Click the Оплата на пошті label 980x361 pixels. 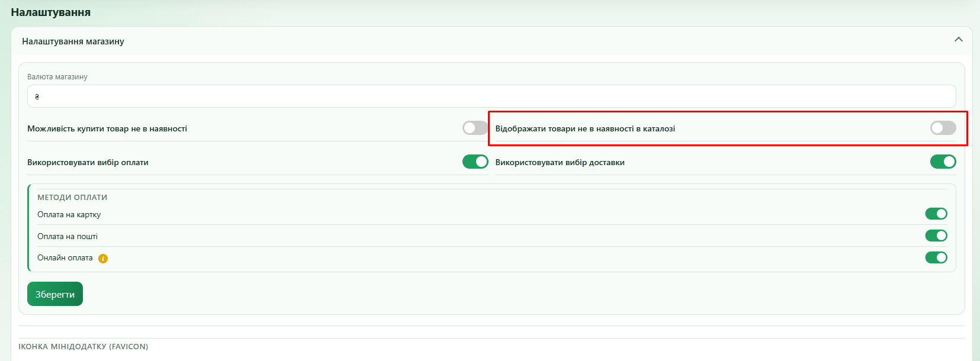pos(68,237)
